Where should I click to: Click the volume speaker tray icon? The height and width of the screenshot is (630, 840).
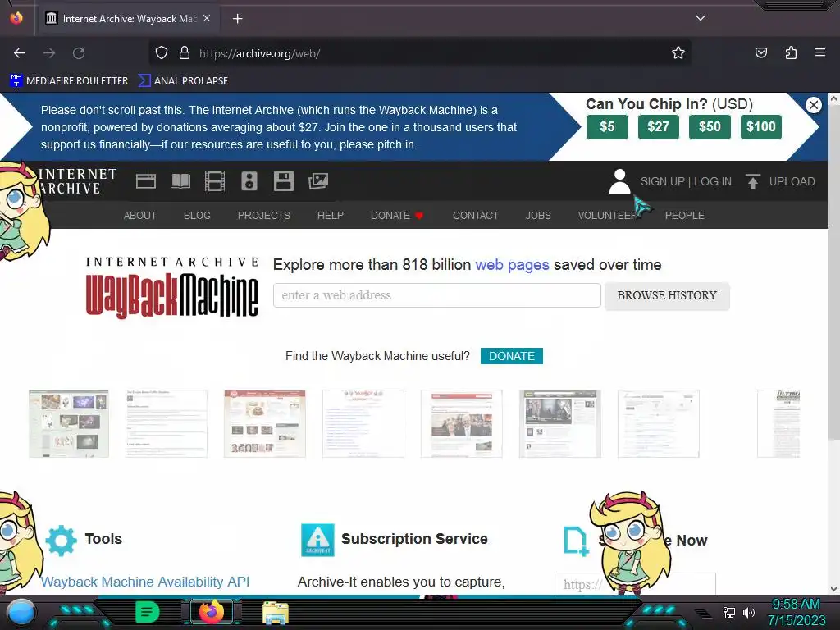(x=748, y=612)
